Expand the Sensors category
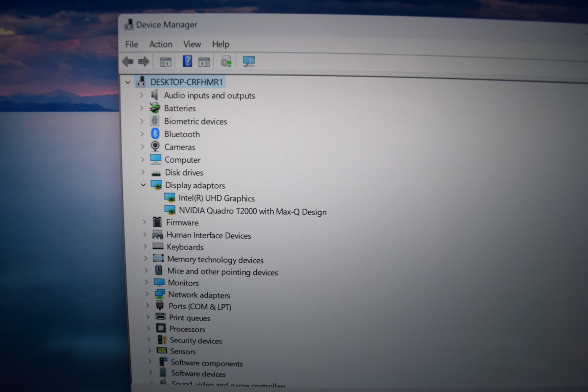 pos(149,351)
